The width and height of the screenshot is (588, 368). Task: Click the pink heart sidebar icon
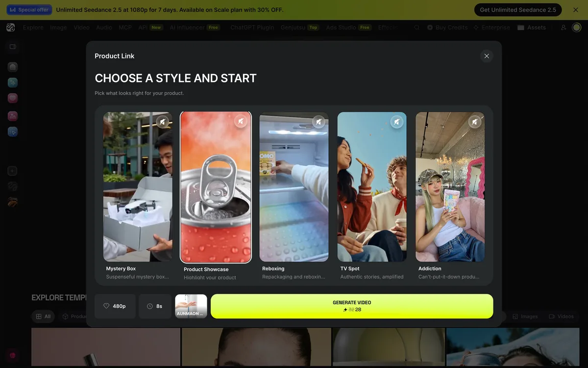click(x=13, y=98)
